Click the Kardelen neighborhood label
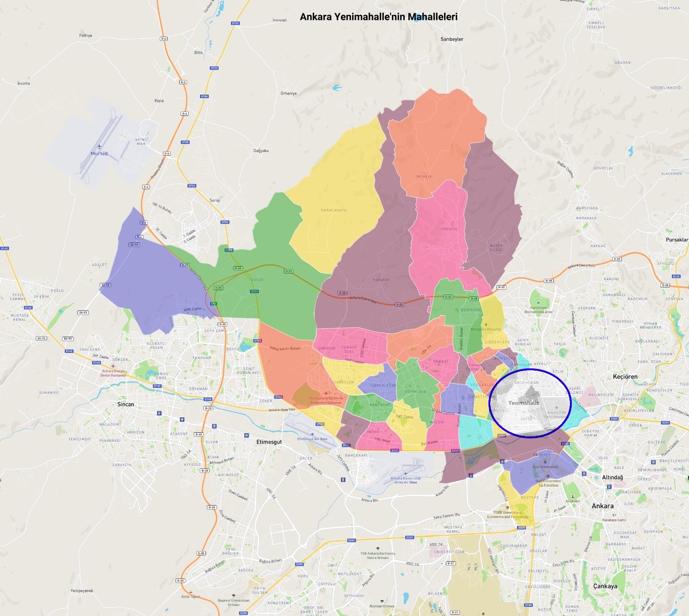Viewport: 689px width, 616px height. tap(344, 382)
